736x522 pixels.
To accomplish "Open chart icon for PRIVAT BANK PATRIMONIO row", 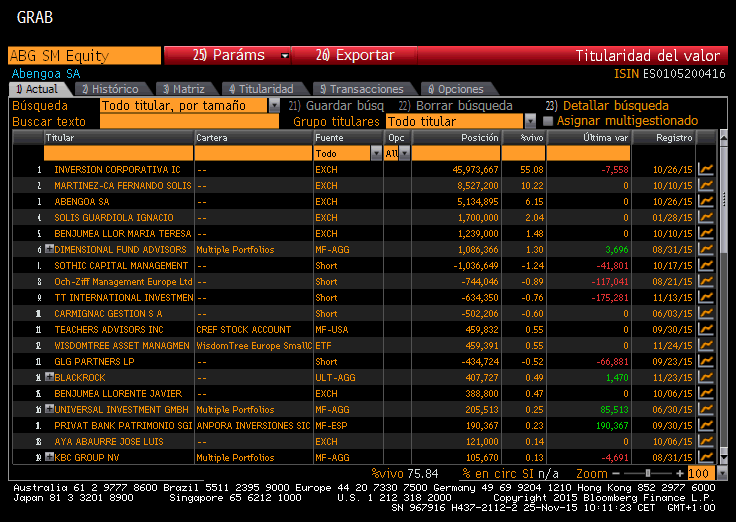I will (705, 425).
